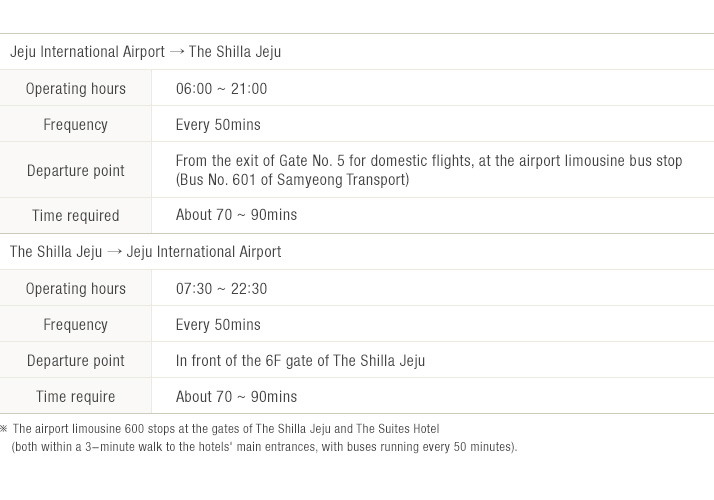Click "About 70 ~ 90mins" in the Shilla-to-Airport section
Image resolution: width=714 pixels, height=500 pixels.
click(236, 397)
